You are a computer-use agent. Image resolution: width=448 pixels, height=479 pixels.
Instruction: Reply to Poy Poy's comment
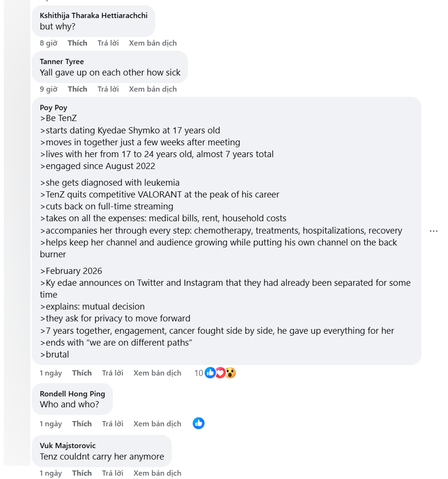click(x=112, y=373)
